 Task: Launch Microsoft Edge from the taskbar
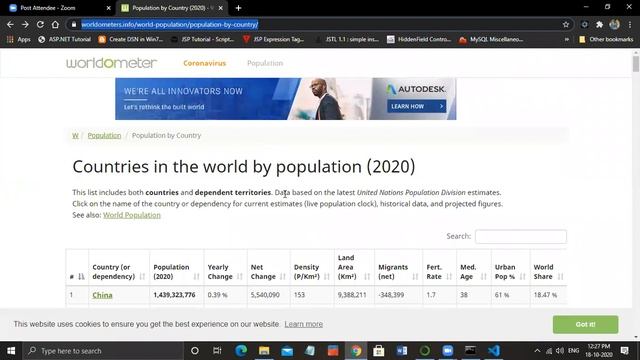[x=241, y=351]
